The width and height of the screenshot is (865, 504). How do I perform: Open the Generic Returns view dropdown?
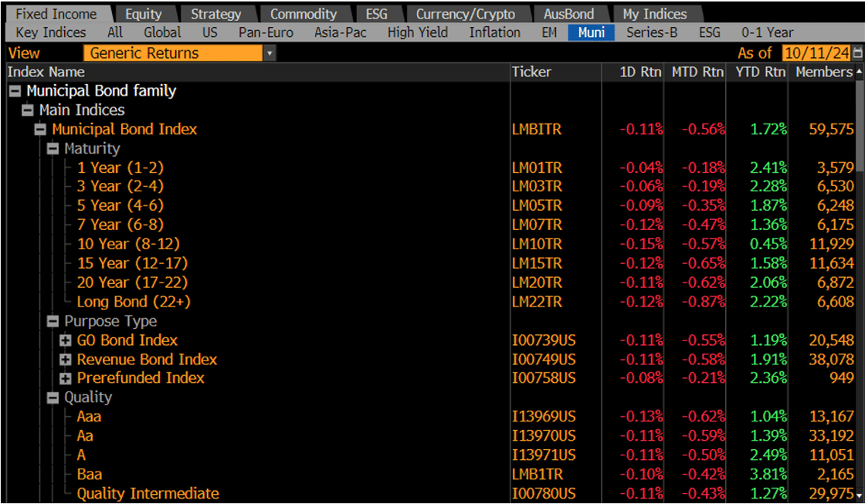(270, 52)
